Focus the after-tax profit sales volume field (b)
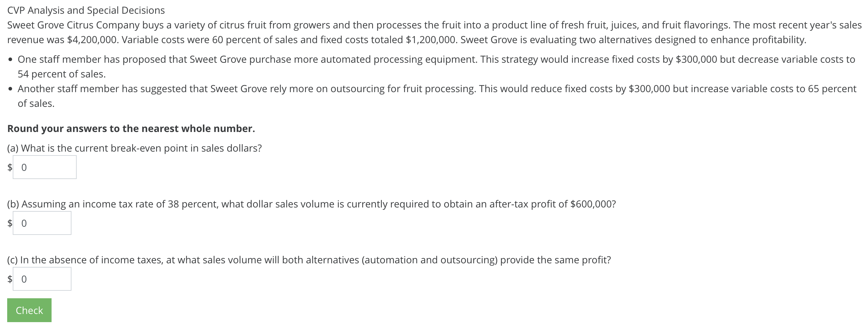 (42, 223)
